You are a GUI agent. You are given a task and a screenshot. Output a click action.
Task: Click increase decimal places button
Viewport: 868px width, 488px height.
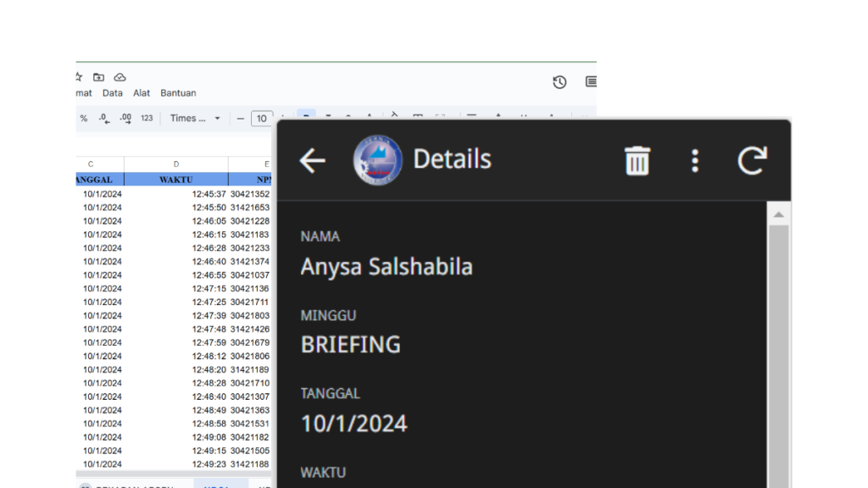pos(125,119)
